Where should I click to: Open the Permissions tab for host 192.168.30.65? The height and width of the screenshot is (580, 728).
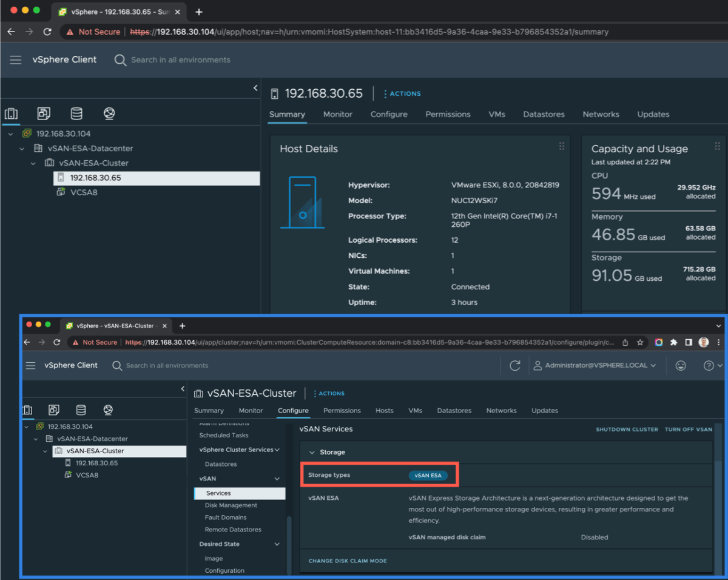448,114
